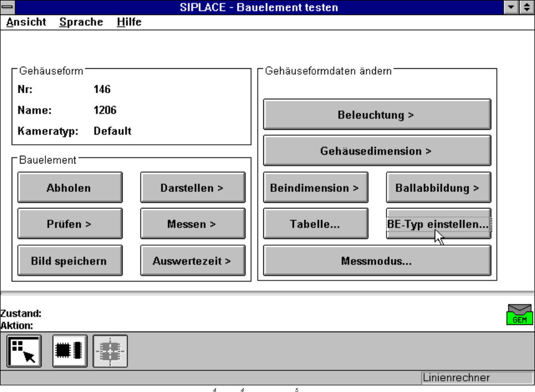Open the green GEM mailbox icon
Viewport: 535px width, 392px height.
point(519,314)
